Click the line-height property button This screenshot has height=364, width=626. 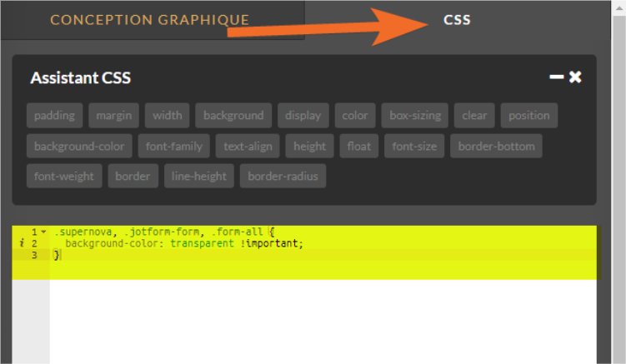tap(199, 177)
